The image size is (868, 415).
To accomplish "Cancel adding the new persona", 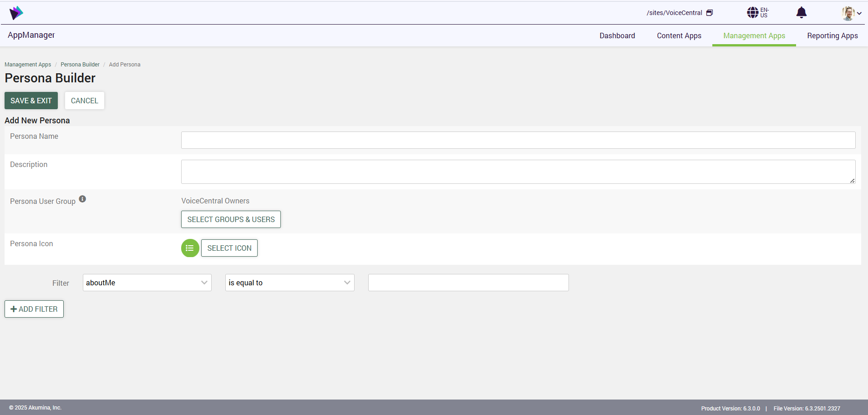I will click(x=84, y=101).
